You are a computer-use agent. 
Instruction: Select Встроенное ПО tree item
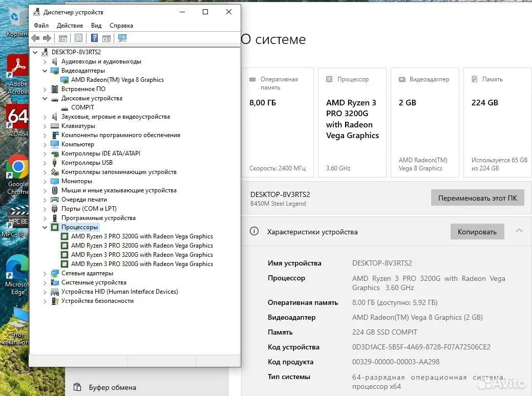(83, 89)
